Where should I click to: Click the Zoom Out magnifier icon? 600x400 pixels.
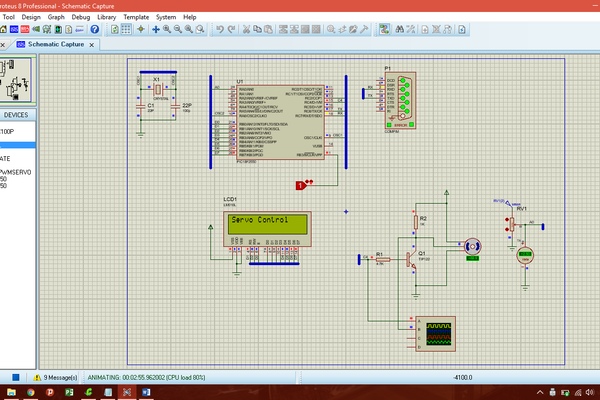(x=179, y=30)
